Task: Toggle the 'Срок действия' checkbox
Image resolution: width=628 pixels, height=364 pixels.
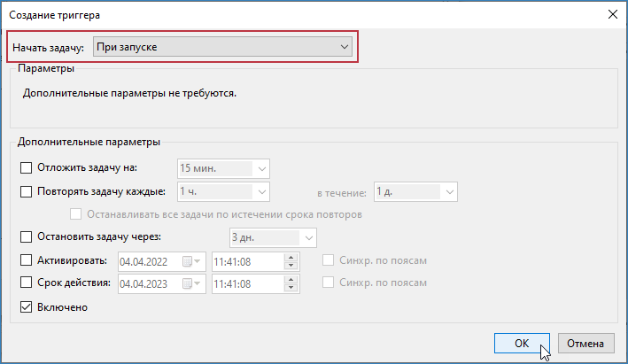Action: click(25, 283)
